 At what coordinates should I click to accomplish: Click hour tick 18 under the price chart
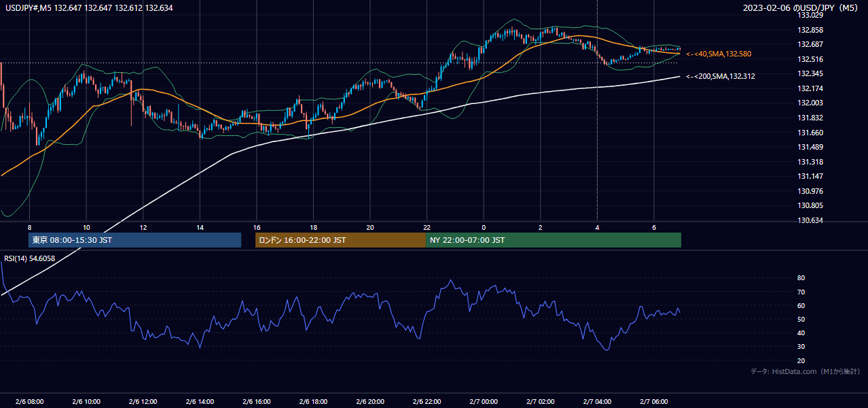tap(313, 226)
